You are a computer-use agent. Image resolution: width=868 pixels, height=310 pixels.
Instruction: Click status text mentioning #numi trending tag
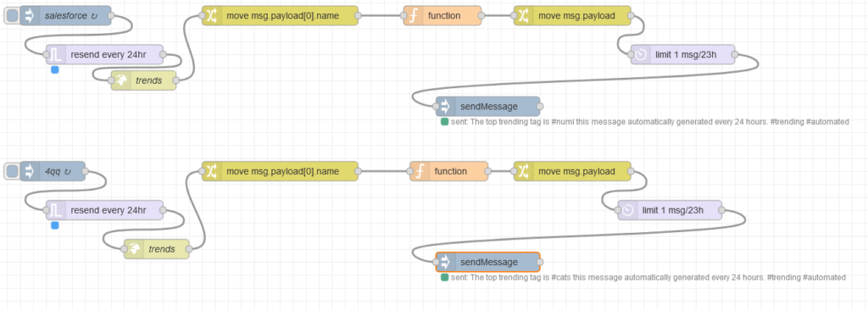(x=649, y=122)
